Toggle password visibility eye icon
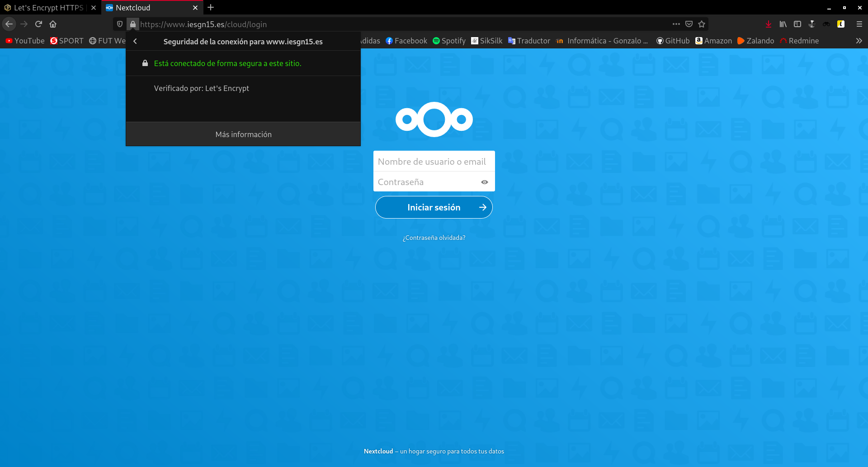 coord(485,182)
